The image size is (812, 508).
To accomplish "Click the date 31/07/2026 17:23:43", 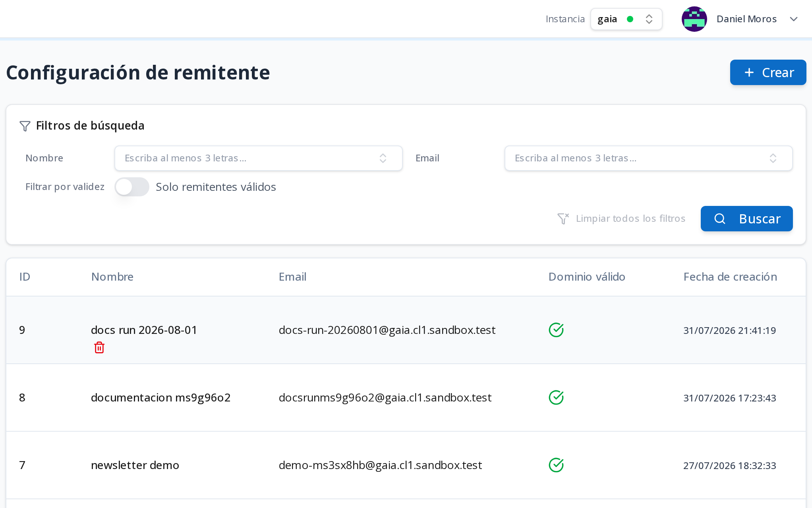I will 729,398.
